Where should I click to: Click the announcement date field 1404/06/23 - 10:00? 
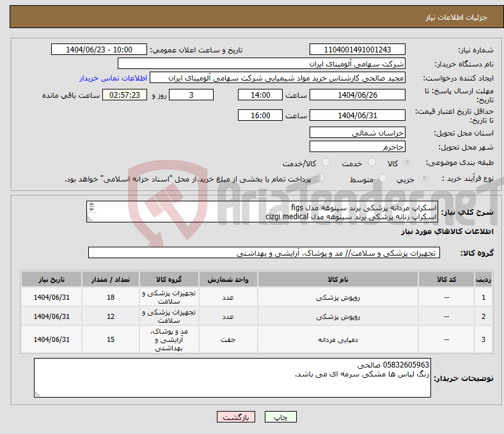coord(99,49)
